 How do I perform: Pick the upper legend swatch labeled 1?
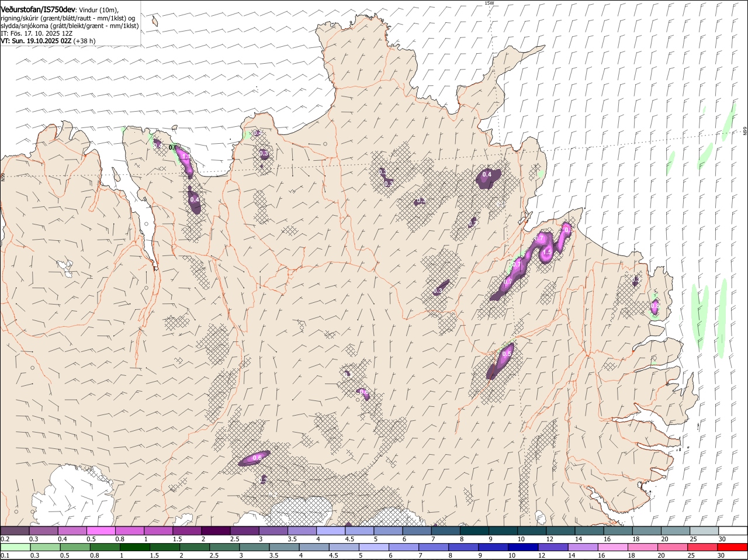pyautogui.click(x=158, y=530)
